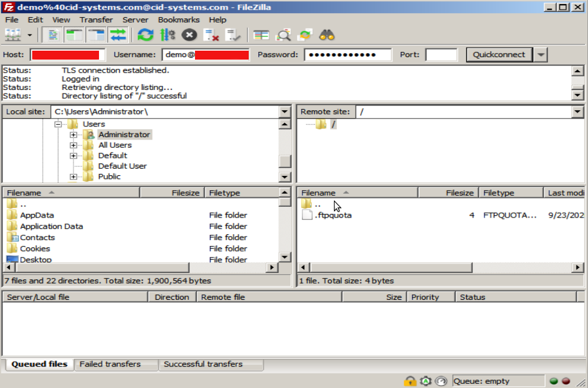Screen dimensions: 588x388
Task: Sort local files by Filetype column
Action: [x=242, y=193]
